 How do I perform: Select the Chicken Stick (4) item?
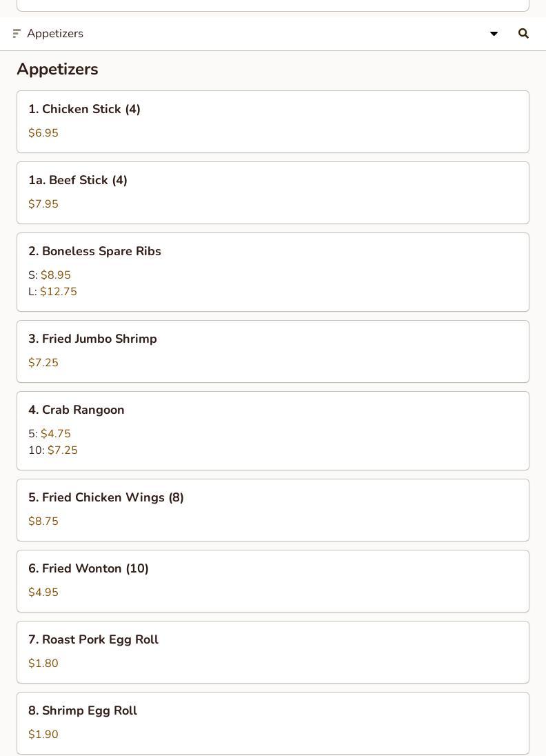pyautogui.click(x=84, y=109)
